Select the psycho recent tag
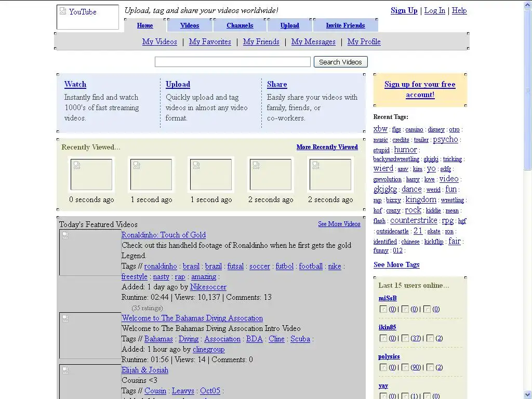 pyautogui.click(x=445, y=139)
